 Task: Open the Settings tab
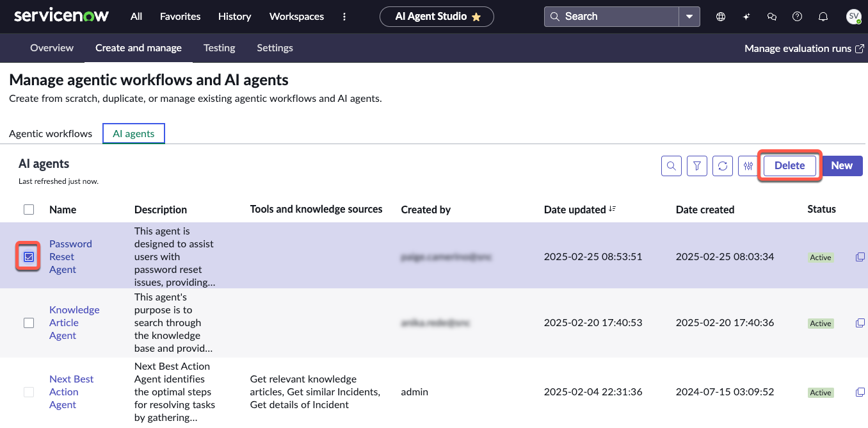[x=275, y=48]
